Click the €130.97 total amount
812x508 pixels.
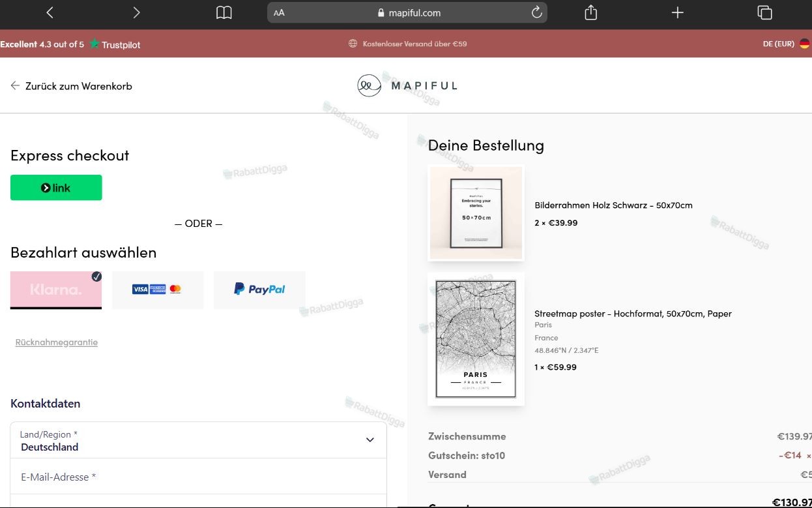(792, 502)
